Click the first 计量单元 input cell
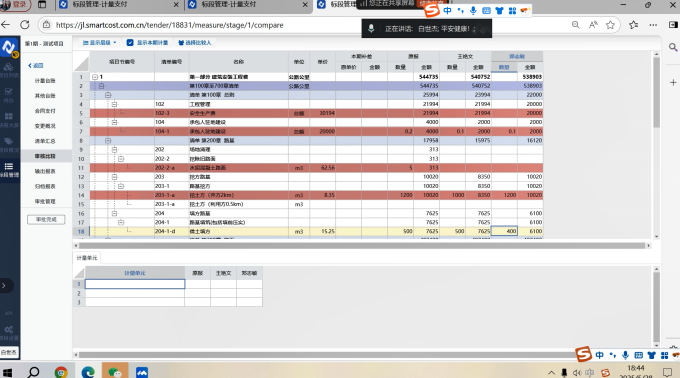The width and height of the screenshot is (680, 378). [x=135, y=284]
